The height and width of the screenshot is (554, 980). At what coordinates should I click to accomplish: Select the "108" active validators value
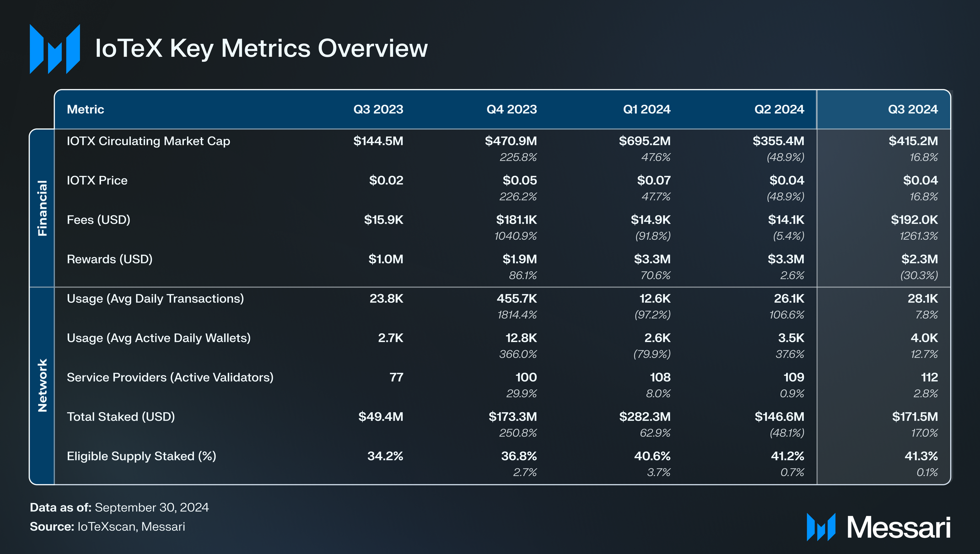tap(660, 377)
